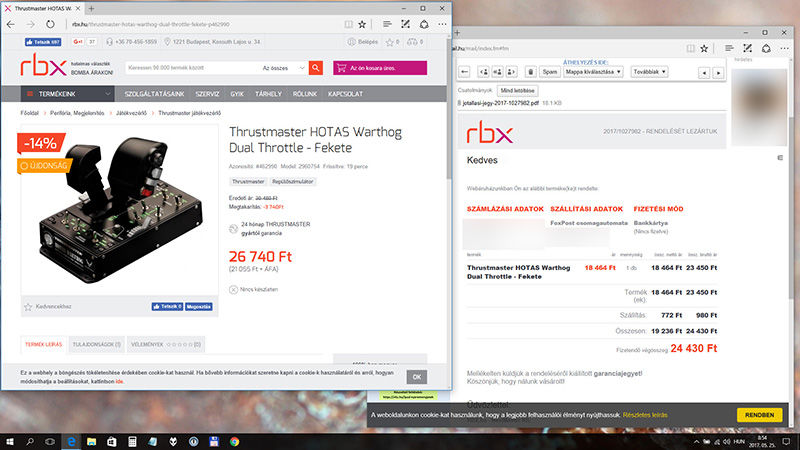Open the compare scales counter in header
800x450 pixels.
(x=415, y=42)
